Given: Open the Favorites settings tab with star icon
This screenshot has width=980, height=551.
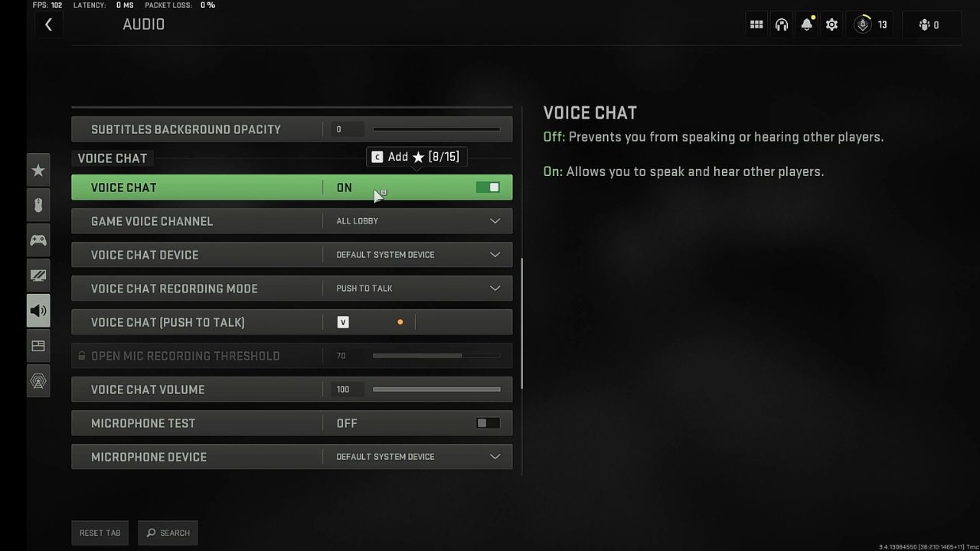Looking at the screenshot, I should 38,169.
